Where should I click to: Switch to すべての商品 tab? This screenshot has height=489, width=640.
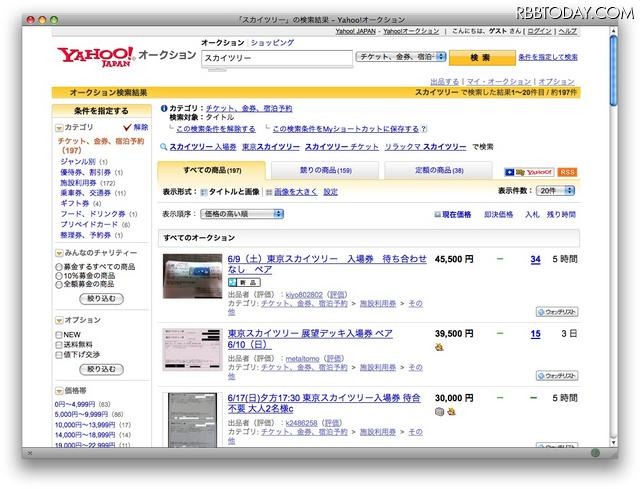tap(211, 171)
